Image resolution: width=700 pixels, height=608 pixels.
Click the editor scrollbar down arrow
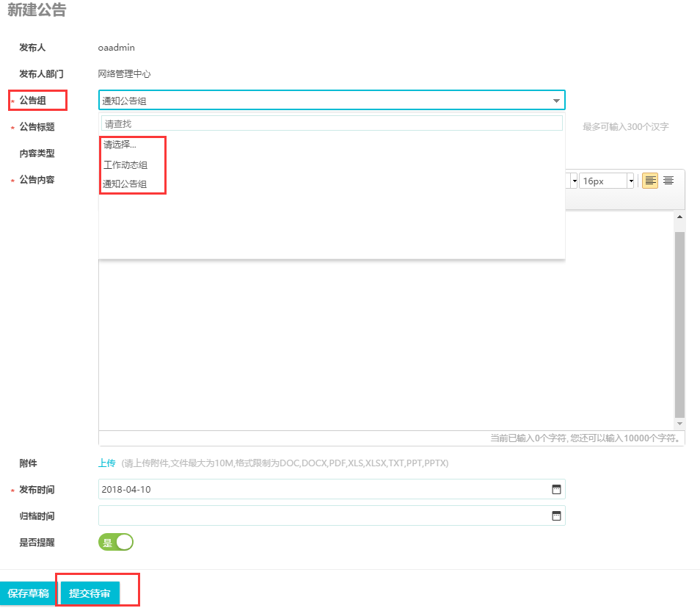679,424
